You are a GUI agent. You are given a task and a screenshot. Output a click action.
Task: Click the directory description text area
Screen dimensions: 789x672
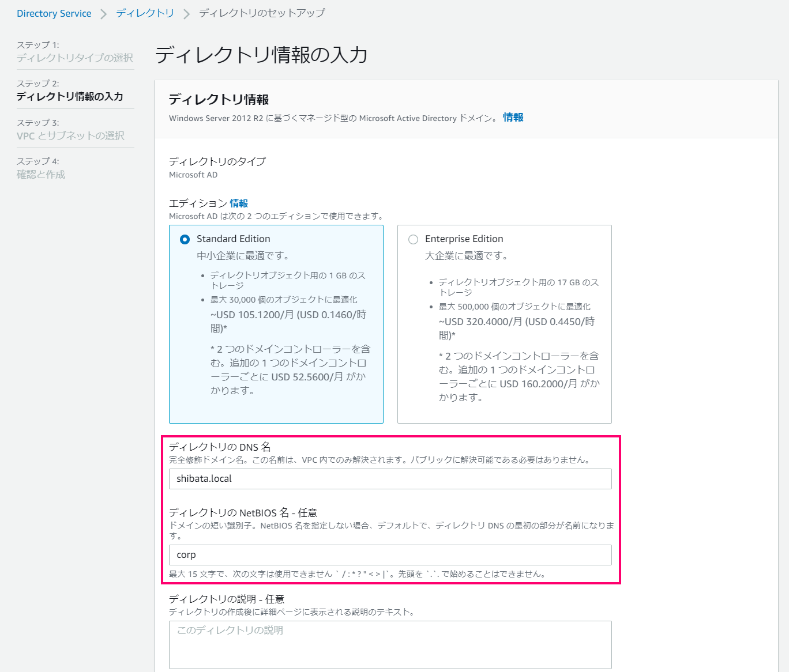tap(390, 644)
